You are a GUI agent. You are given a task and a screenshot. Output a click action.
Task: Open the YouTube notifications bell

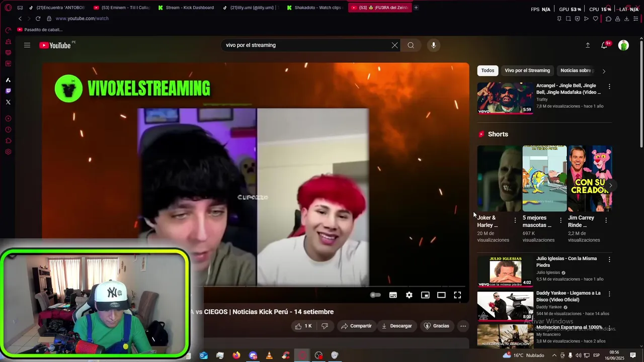pyautogui.click(x=604, y=45)
